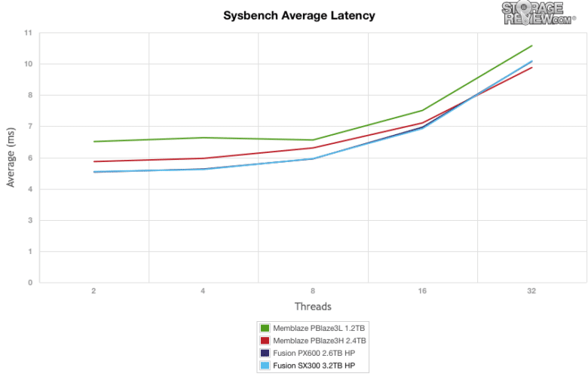Image resolution: width=588 pixels, height=389 pixels.
Task: Click the x-axis tick label "16"
Action: click(x=422, y=291)
